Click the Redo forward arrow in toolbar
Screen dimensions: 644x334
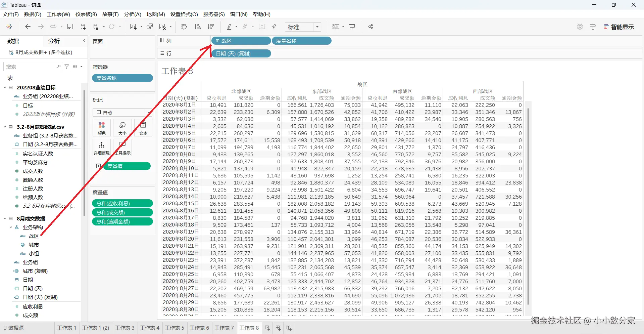click(41, 27)
